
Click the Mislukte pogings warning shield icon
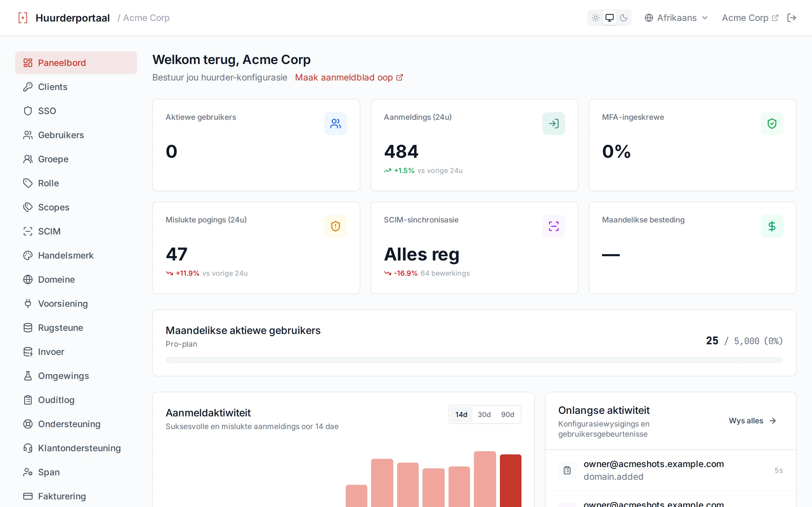(335, 226)
